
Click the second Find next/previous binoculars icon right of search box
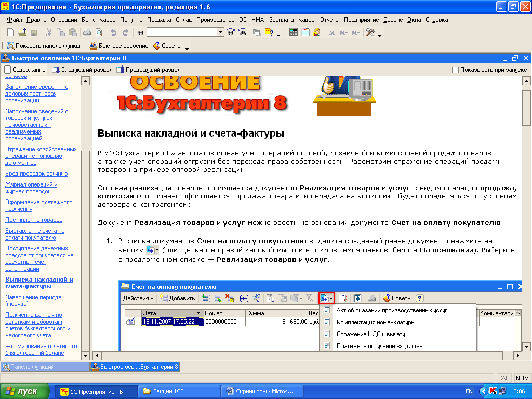click(x=243, y=33)
